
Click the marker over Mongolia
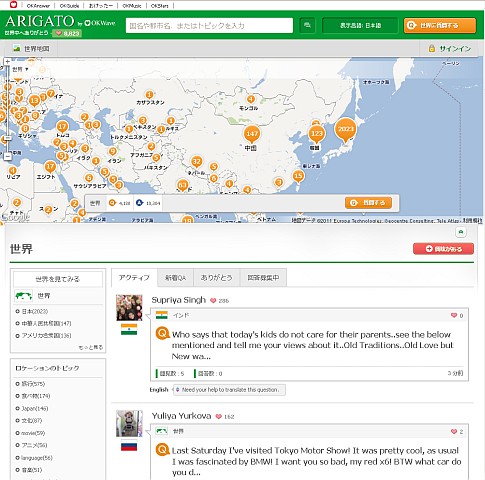pos(251,100)
